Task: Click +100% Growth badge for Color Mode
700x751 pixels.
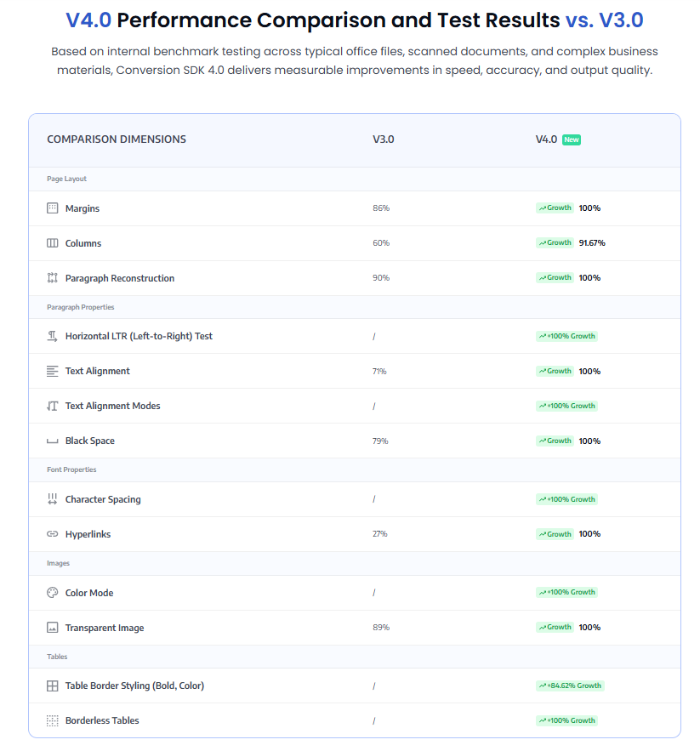Action: point(566,593)
